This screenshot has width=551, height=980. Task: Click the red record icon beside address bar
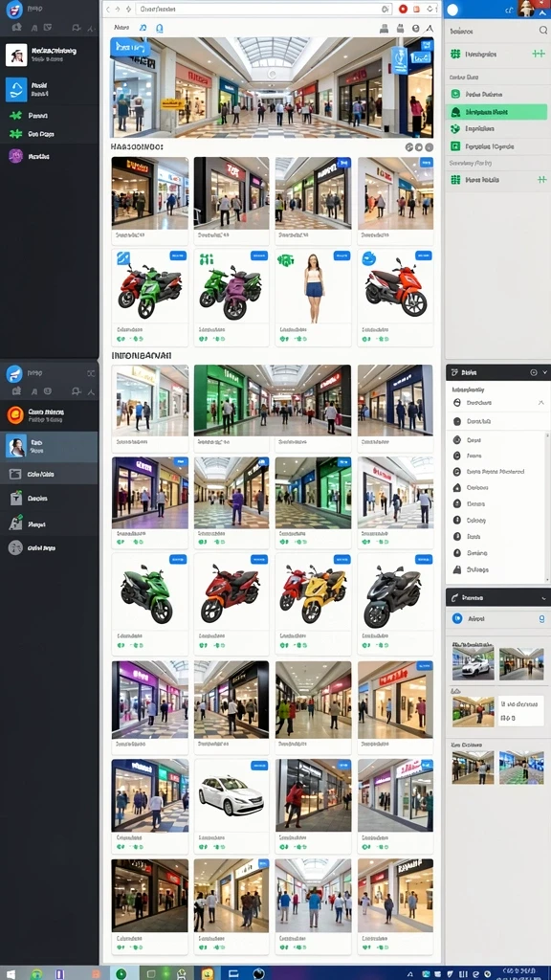pos(403,9)
